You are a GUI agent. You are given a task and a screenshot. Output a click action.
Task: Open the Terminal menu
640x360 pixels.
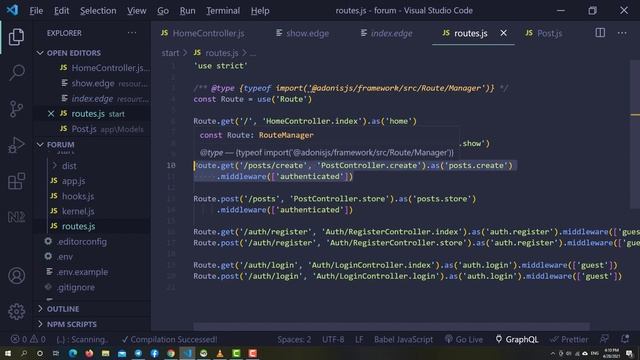223,11
